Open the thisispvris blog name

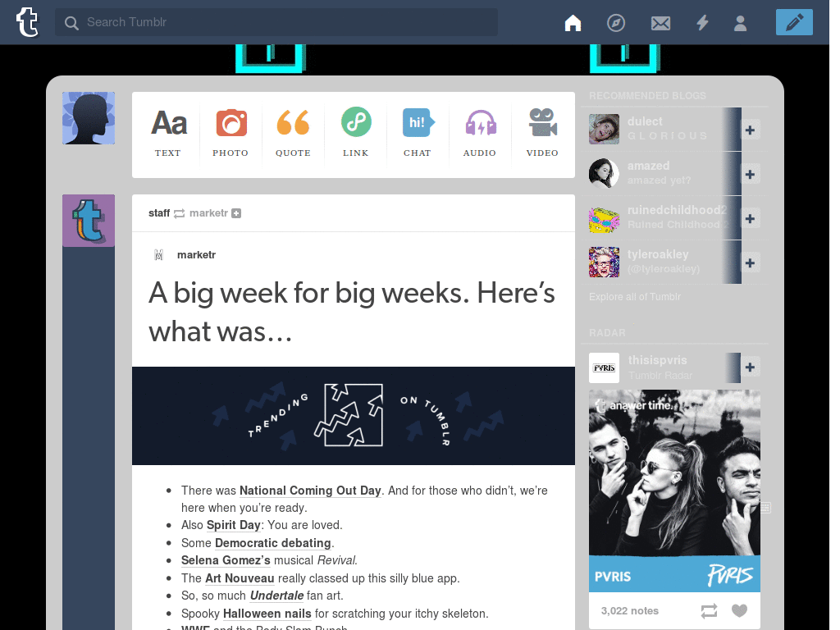pos(657,360)
